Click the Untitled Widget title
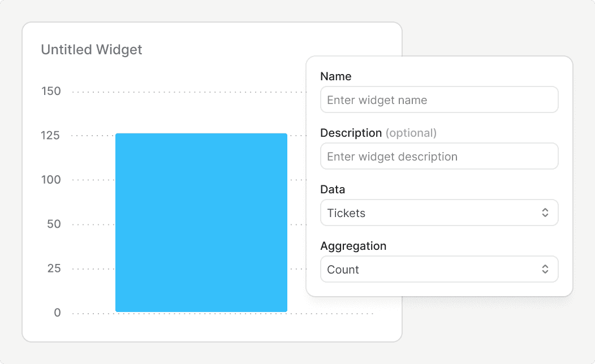 (x=92, y=50)
